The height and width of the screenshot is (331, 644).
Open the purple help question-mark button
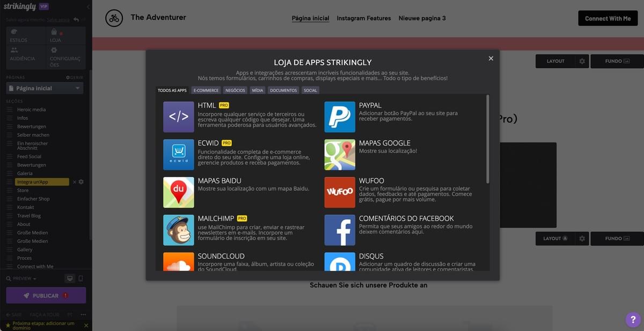tap(633, 320)
